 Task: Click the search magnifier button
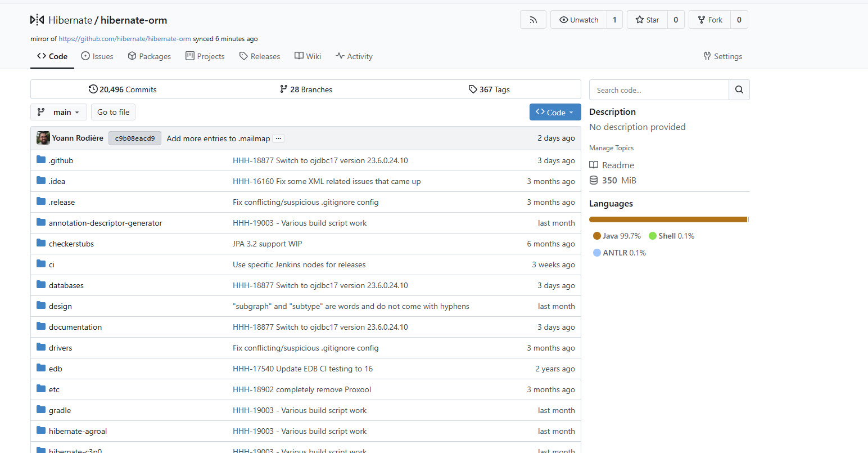pos(739,90)
